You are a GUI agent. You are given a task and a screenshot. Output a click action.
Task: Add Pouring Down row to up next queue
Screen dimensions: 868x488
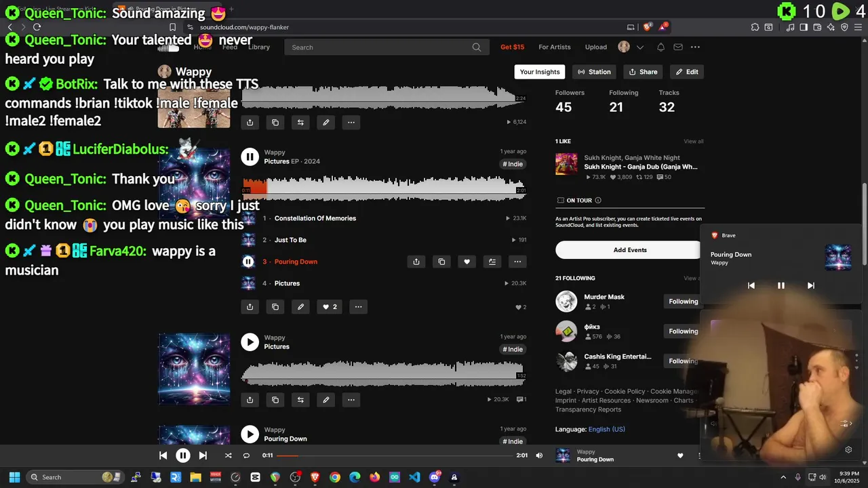tap(492, 262)
